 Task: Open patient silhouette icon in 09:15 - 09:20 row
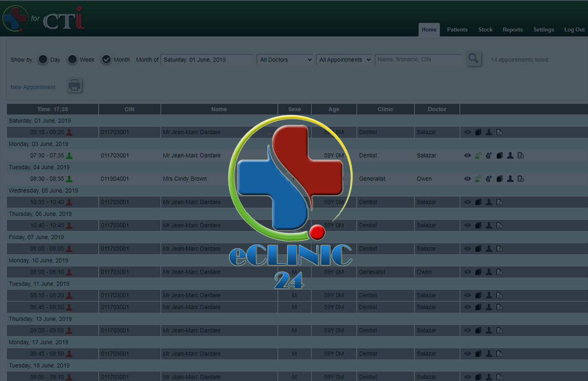[x=489, y=132]
